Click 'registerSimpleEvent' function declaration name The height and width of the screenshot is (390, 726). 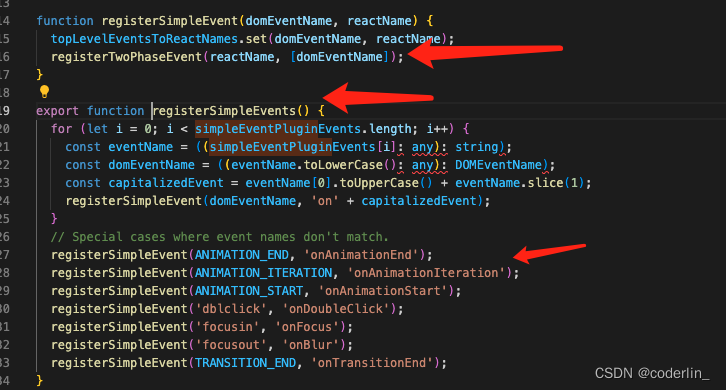coord(169,21)
